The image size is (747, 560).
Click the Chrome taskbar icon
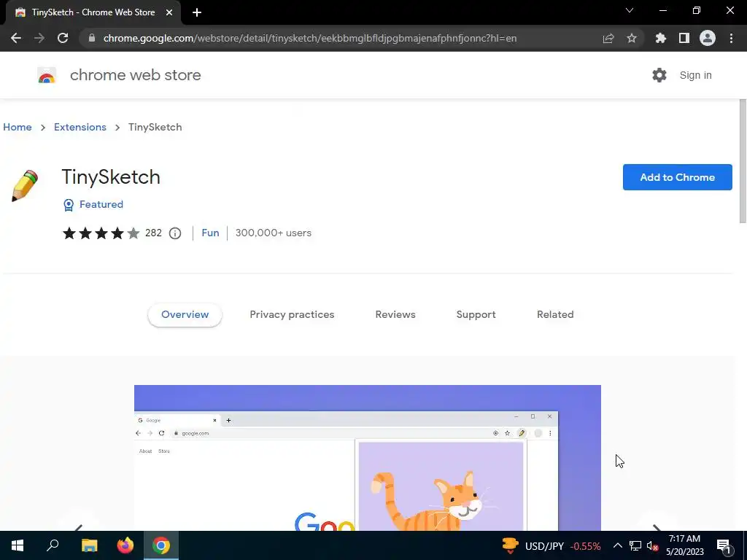[x=161, y=545]
